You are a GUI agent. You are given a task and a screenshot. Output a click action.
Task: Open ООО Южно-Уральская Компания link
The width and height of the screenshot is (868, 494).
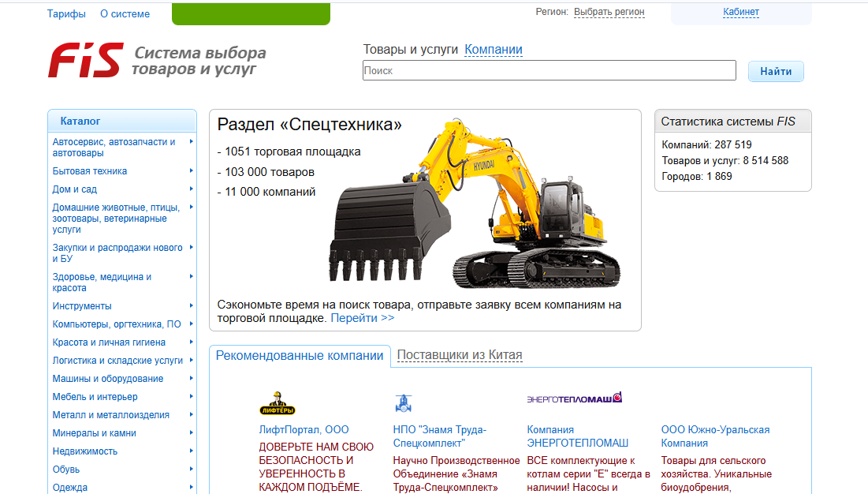pyautogui.click(x=715, y=436)
